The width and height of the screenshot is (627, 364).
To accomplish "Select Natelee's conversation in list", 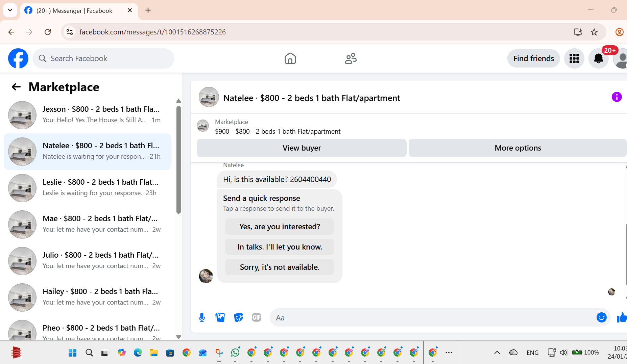I will pos(87,151).
